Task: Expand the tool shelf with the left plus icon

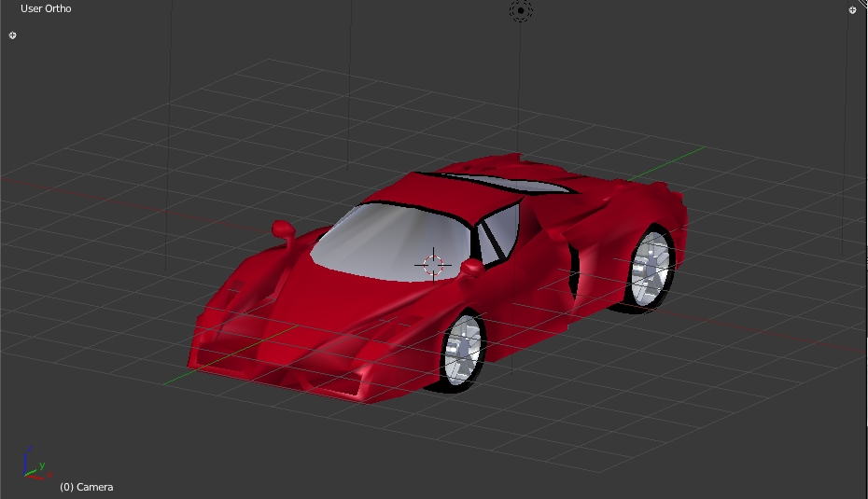Action: [x=13, y=35]
